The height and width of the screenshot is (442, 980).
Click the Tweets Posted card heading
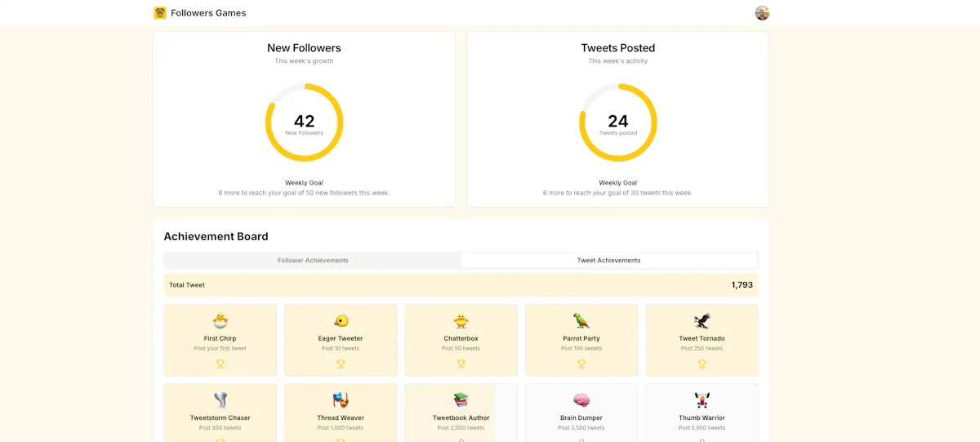coord(618,48)
